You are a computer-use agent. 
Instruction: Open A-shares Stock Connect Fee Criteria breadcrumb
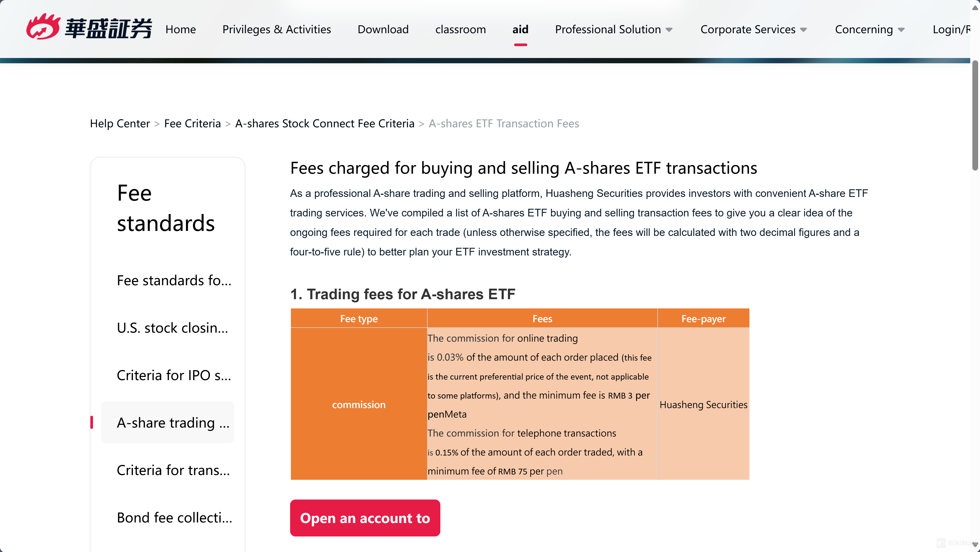(x=325, y=123)
